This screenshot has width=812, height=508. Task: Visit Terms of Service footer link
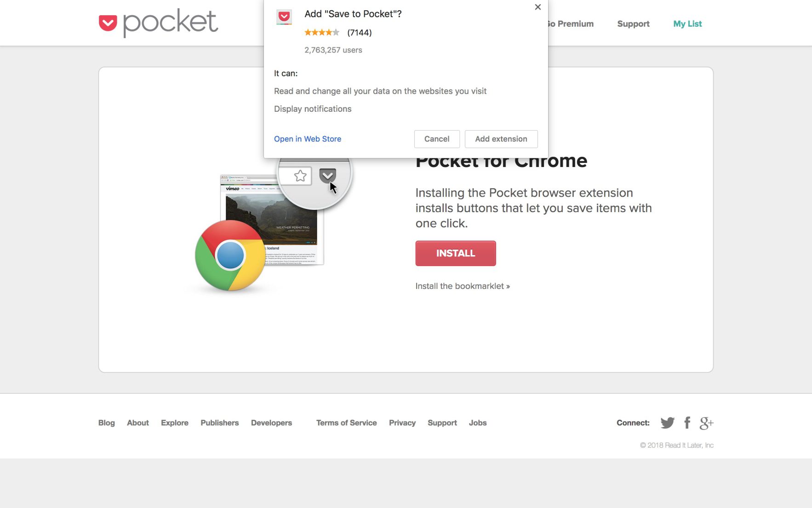[x=346, y=423]
